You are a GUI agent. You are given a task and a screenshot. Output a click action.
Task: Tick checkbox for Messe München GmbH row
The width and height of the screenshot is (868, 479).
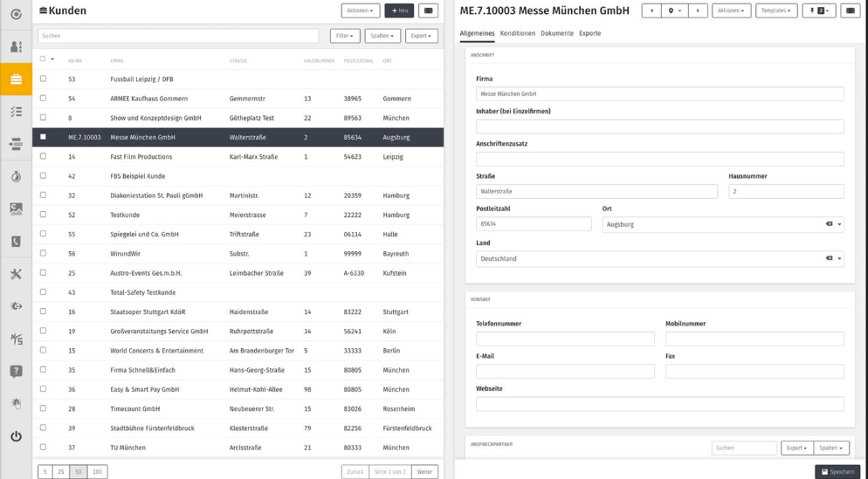point(43,137)
